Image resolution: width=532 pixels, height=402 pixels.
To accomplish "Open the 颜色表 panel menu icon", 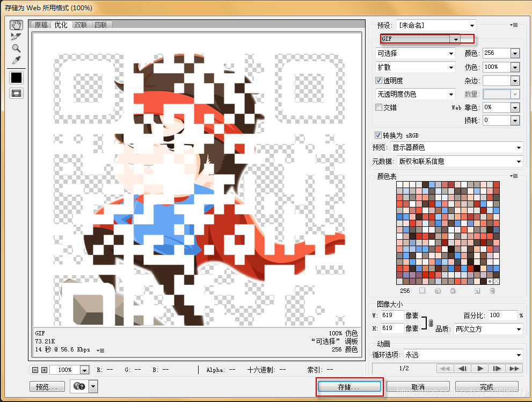I will pyautogui.click(x=514, y=176).
